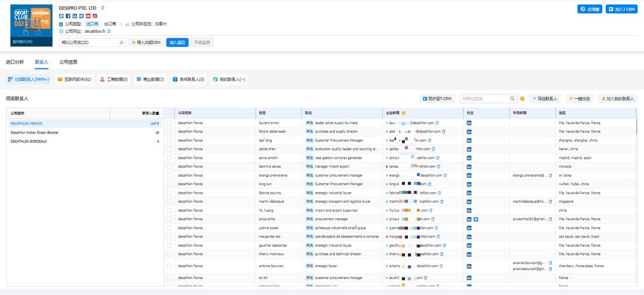The image size is (644, 295).
Task: Select the 出口商 company type tag
Action: coord(110,24)
